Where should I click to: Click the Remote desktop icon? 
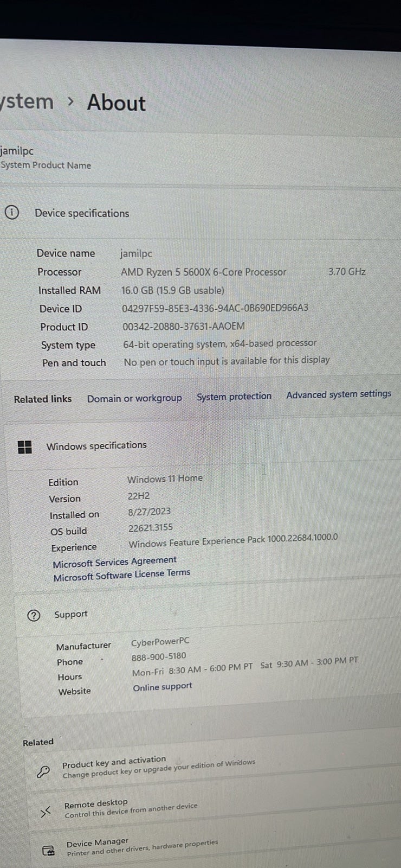pos(46,812)
